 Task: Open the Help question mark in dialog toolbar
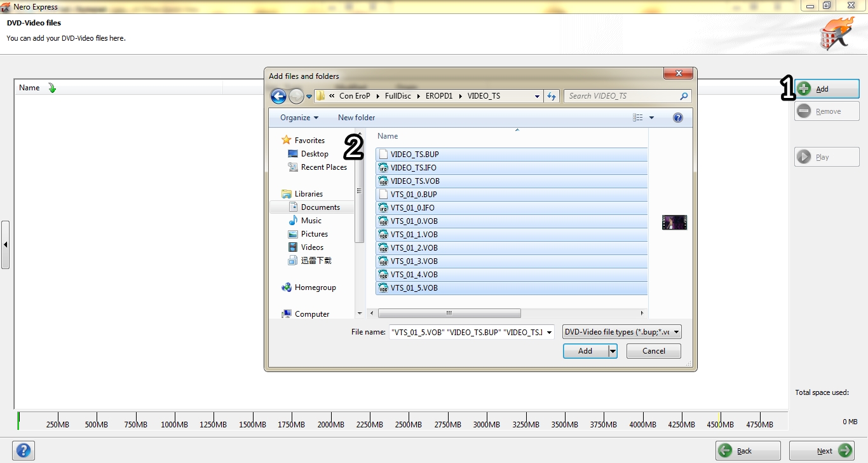coord(678,118)
